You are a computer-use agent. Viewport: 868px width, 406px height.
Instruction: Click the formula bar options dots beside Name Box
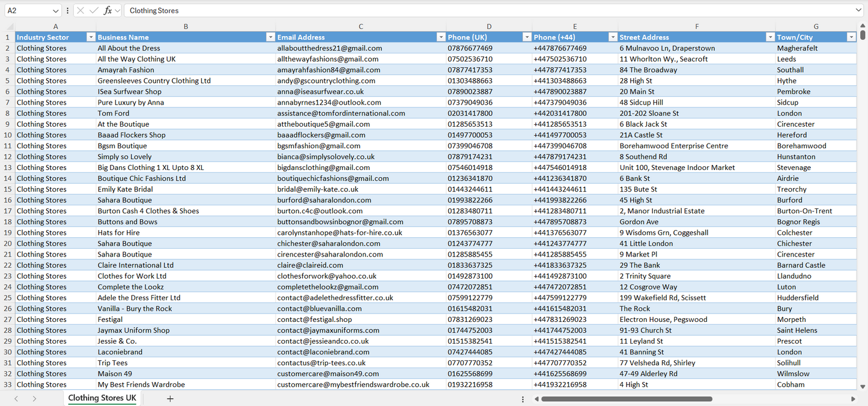(x=67, y=10)
